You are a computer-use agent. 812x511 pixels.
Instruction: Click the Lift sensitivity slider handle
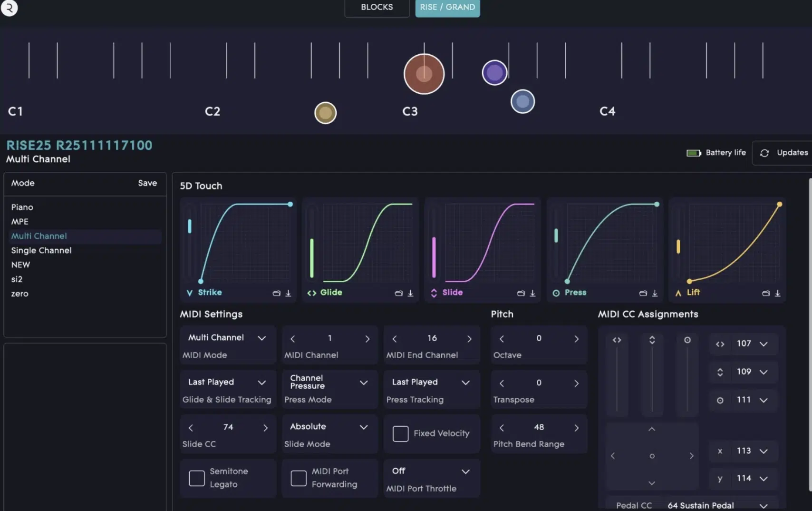point(678,246)
